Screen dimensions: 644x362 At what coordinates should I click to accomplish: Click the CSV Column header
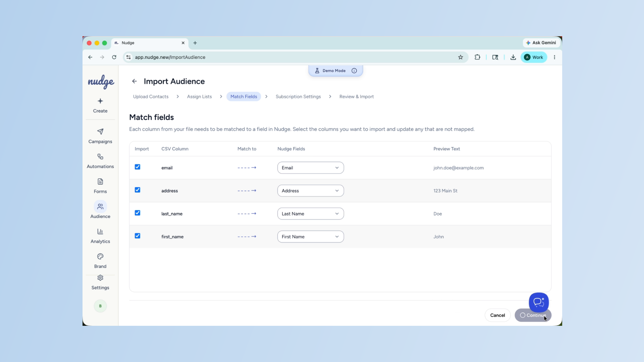click(x=175, y=149)
